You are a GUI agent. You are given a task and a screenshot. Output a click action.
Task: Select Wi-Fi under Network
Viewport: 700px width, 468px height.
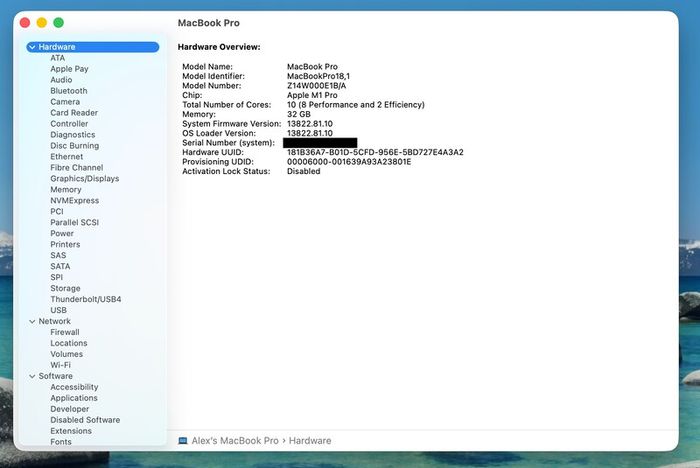click(61, 365)
